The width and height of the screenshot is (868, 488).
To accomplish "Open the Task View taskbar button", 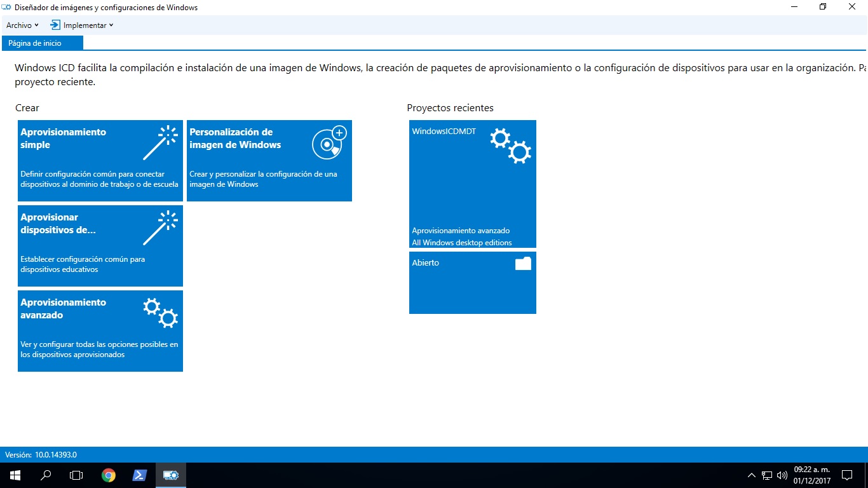I will pos(76,475).
